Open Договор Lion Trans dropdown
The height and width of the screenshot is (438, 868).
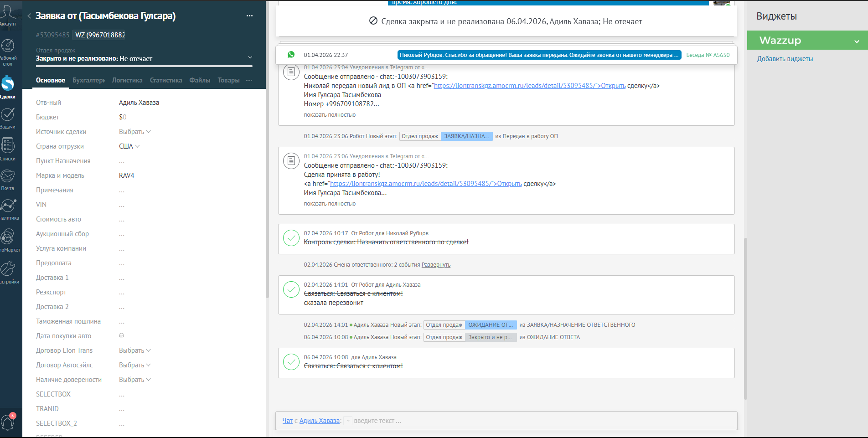coord(135,350)
